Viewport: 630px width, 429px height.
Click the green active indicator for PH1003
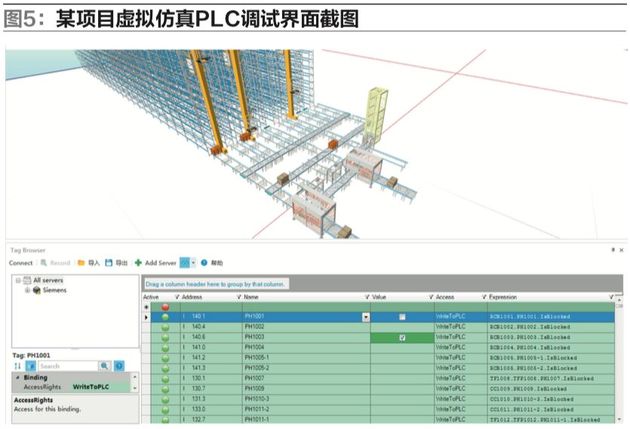(166, 338)
